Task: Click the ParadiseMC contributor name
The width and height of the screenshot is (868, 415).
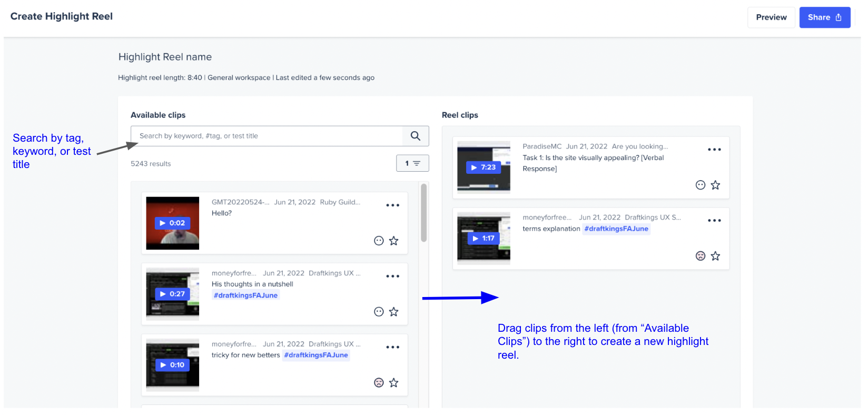Action: (542, 146)
